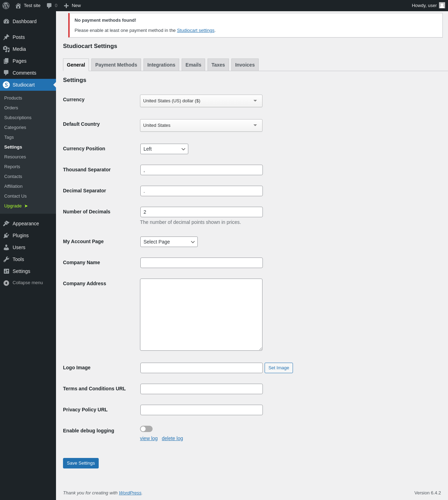Open Affiliation submenu item
448x500 pixels.
28,186
